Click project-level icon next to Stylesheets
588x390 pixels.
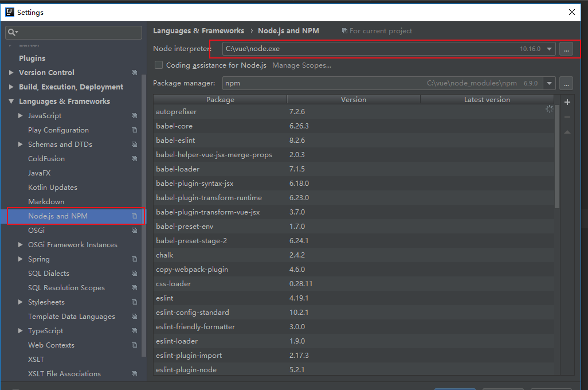(x=134, y=302)
